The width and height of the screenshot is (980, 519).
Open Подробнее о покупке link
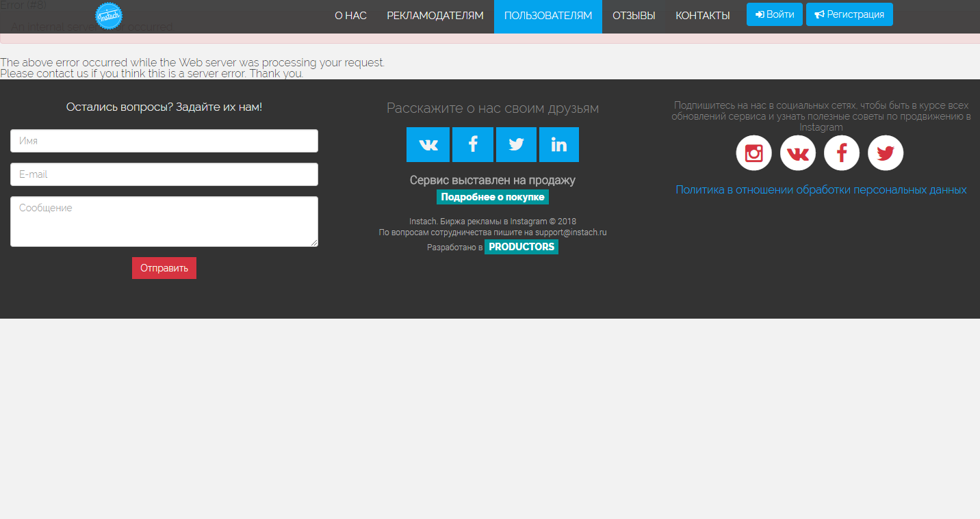click(x=493, y=197)
